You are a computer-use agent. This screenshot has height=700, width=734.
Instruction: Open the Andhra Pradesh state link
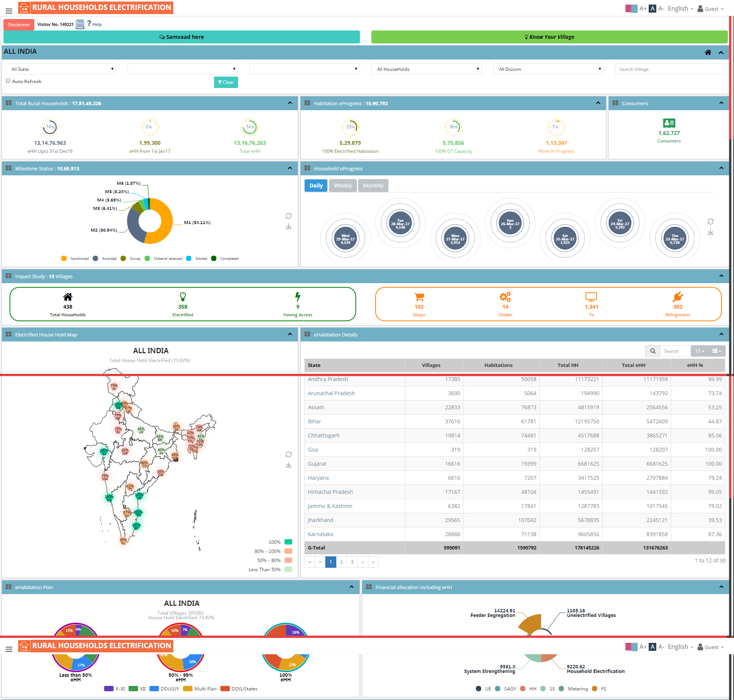click(x=328, y=379)
